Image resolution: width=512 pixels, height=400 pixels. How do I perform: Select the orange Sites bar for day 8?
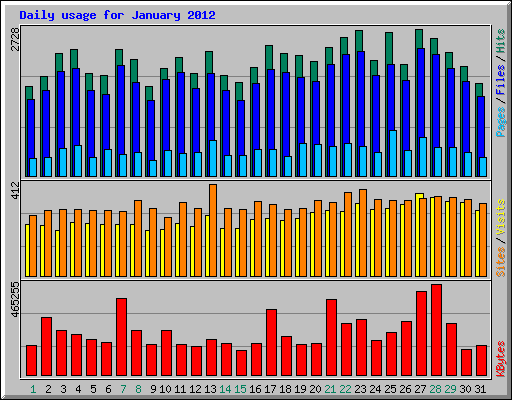tap(138, 238)
